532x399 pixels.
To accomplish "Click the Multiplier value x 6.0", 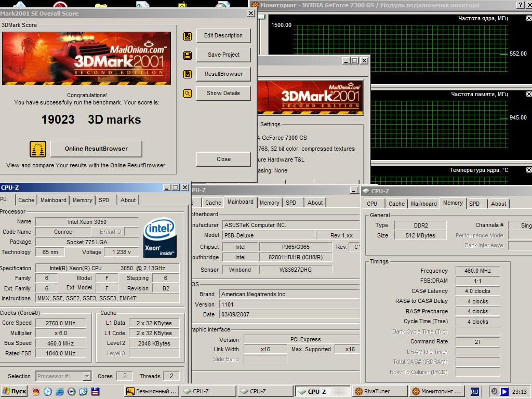I will 60,333.
